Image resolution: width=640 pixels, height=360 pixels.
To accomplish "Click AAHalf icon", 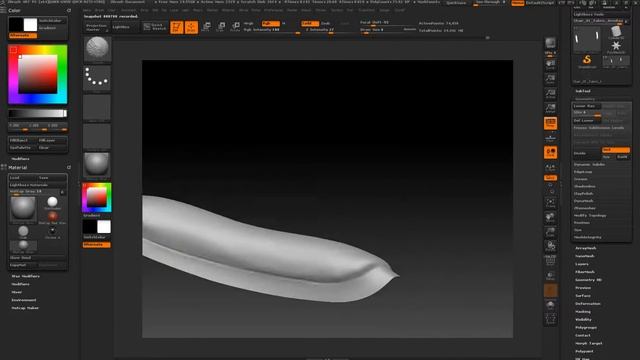I will point(550,108).
